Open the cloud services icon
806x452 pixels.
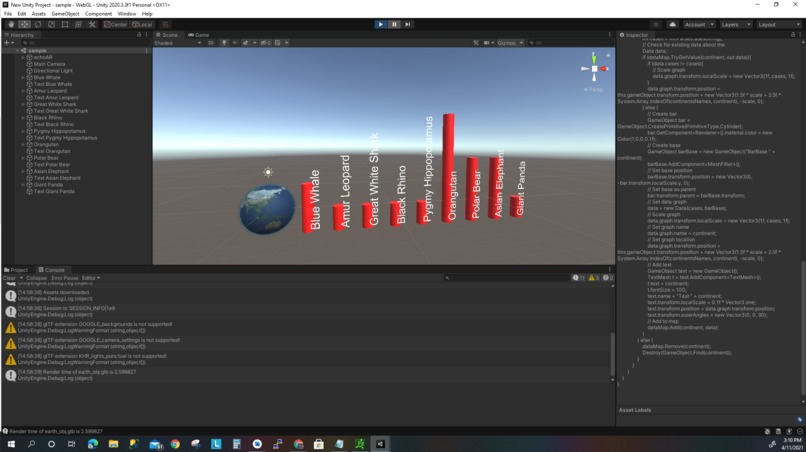(672, 24)
